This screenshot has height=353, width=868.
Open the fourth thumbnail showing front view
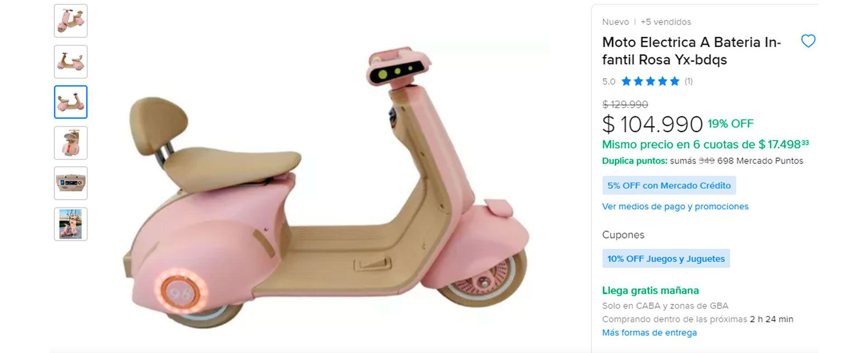(71, 143)
